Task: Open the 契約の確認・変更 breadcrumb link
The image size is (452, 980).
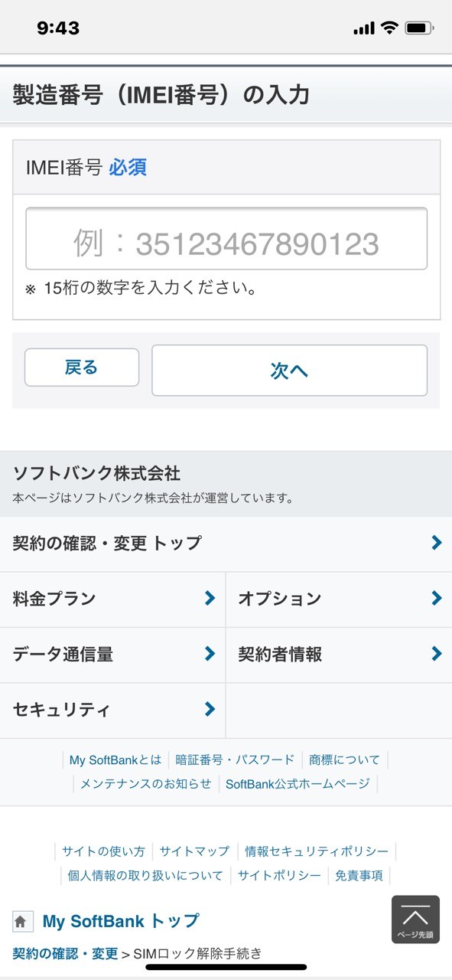Action: click(x=66, y=954)
